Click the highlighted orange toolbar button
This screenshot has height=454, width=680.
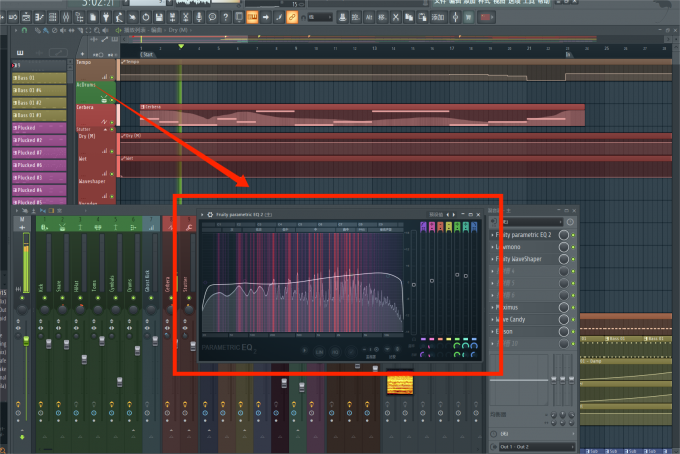tap(252, 17)
